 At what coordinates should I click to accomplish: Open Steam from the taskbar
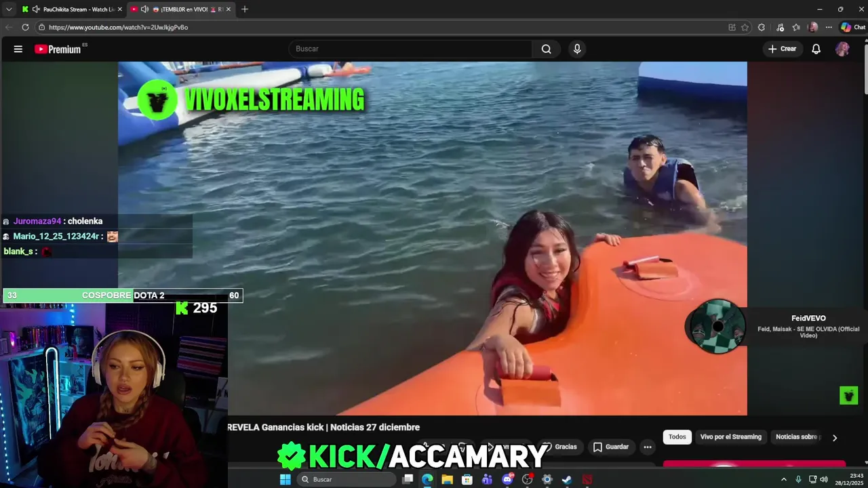coord(567,479)
